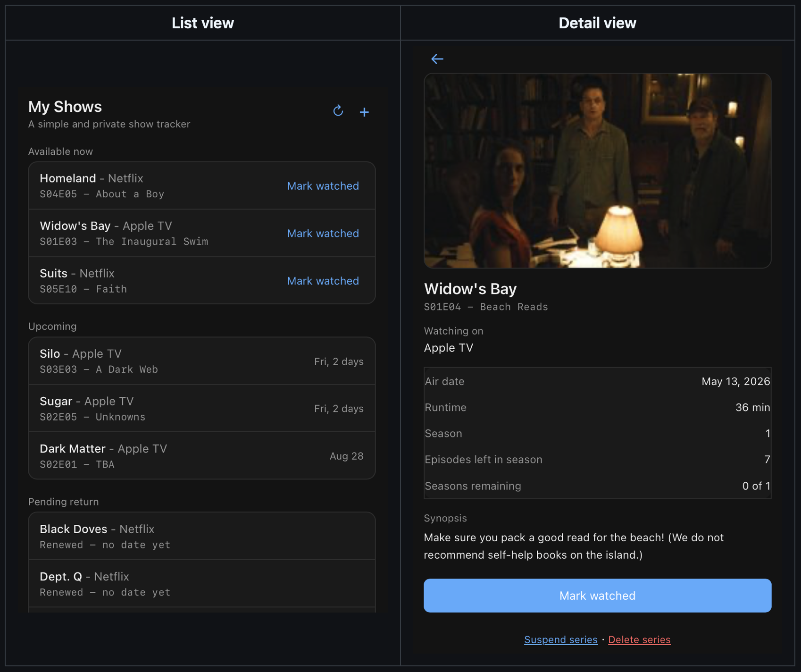Mark Homeland episode as watched
This screenshot has height=672, width=801.
[323, 186]
